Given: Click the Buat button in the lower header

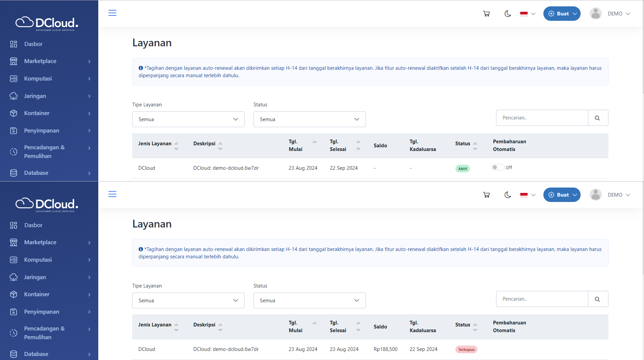Looking at the screenshot, I should pyautogui.click(x=562, y=195).
